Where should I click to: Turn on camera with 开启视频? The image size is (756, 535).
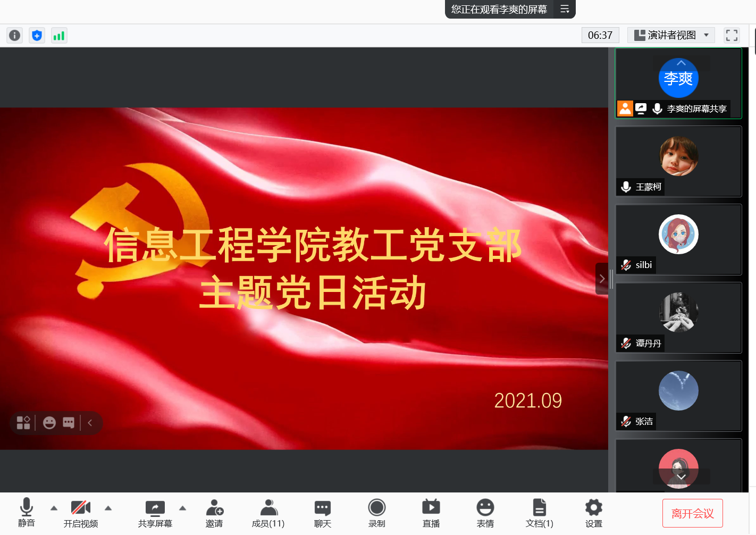click(81, 513)
